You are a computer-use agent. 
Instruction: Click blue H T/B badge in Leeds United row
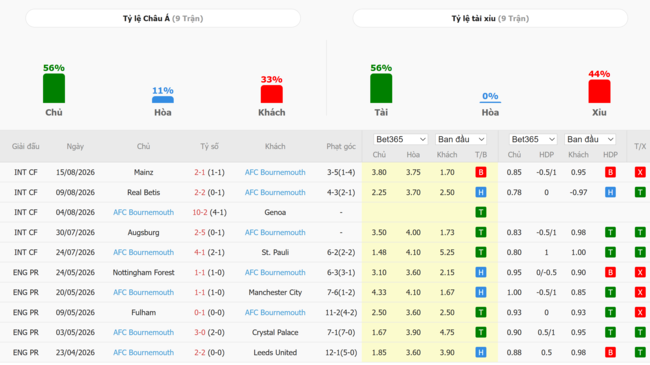[480, 353]
